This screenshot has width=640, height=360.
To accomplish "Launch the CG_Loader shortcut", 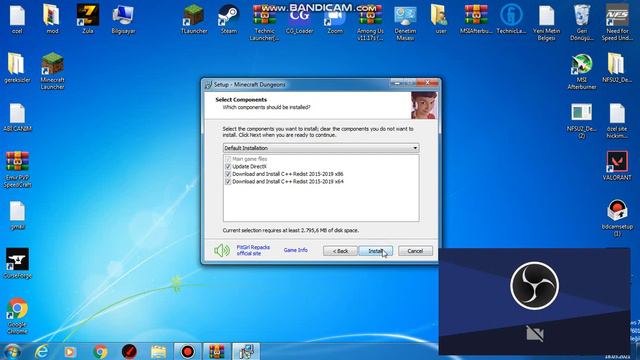I will tap(300, 19).
